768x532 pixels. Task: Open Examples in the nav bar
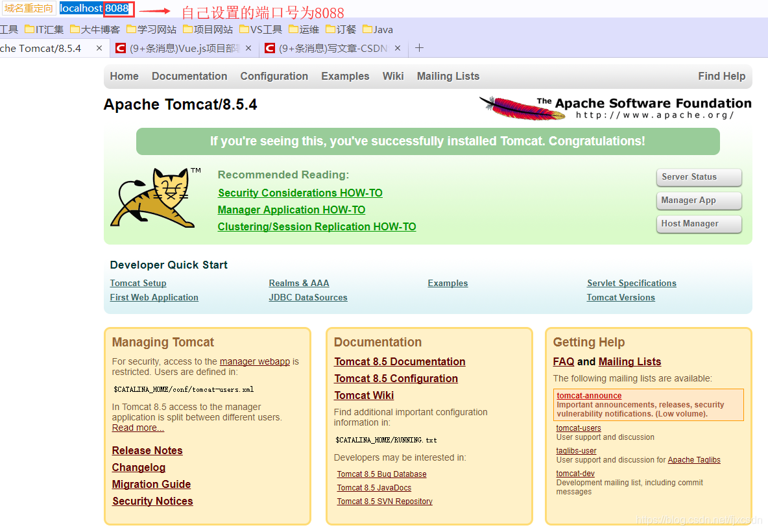[x=345, y=76]
